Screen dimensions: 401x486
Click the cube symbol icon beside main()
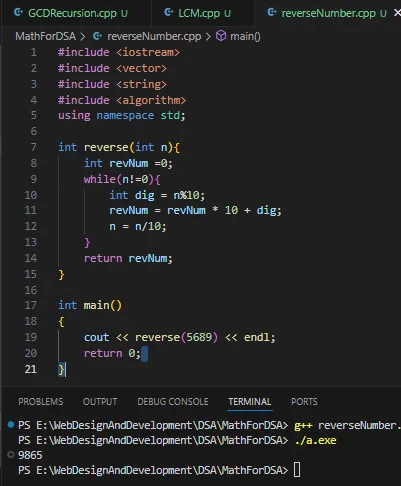click(221, 36)
